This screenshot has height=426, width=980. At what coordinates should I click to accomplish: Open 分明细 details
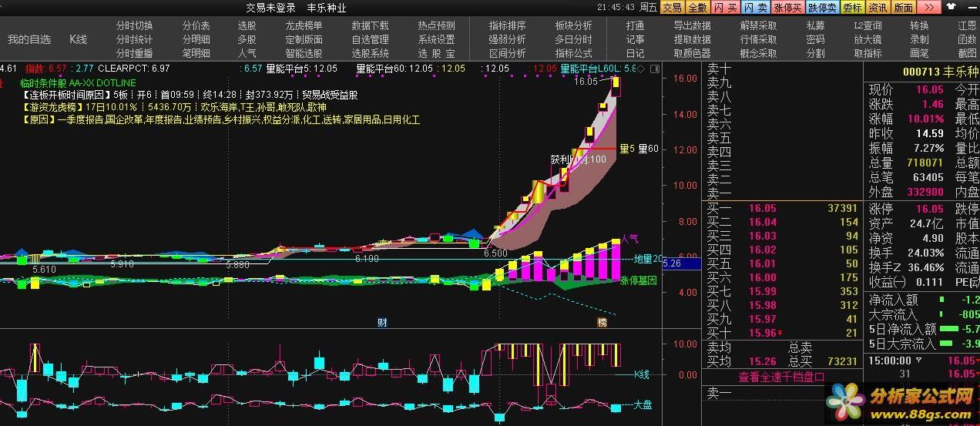point(196,39)
